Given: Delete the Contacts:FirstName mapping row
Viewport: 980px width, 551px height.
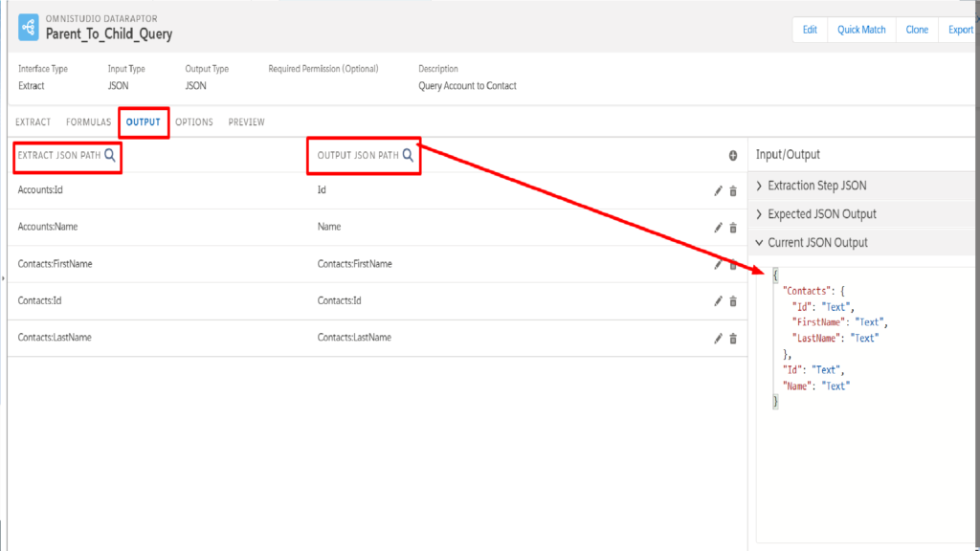Looking at the screenshot, I should pyautogui.click(x=733, y=265).
